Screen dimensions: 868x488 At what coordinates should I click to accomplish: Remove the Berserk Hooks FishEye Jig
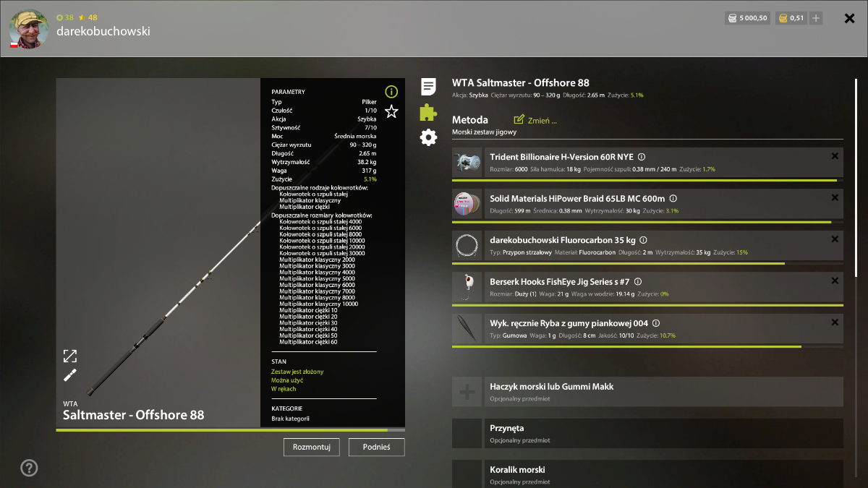(x=835, y=281)
